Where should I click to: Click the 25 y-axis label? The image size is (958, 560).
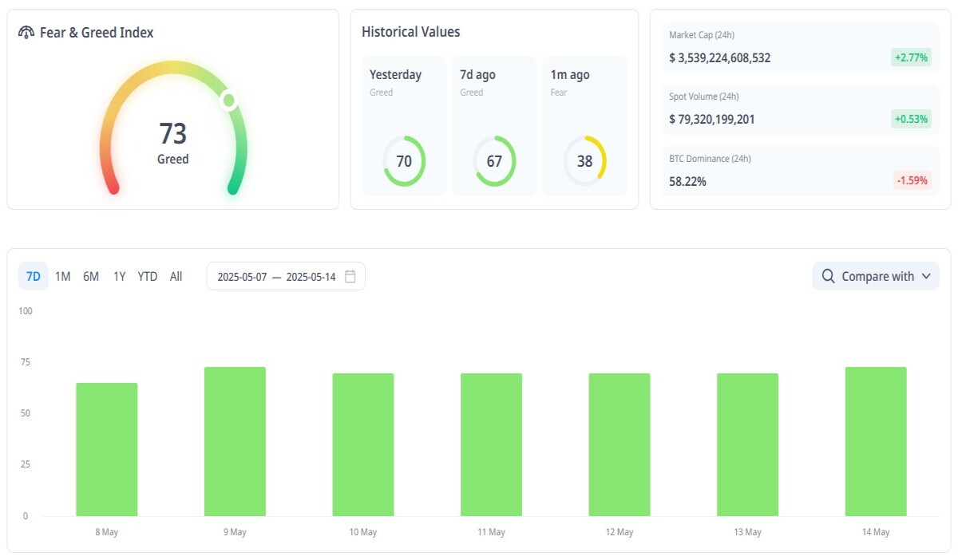(x=25, y=464)
